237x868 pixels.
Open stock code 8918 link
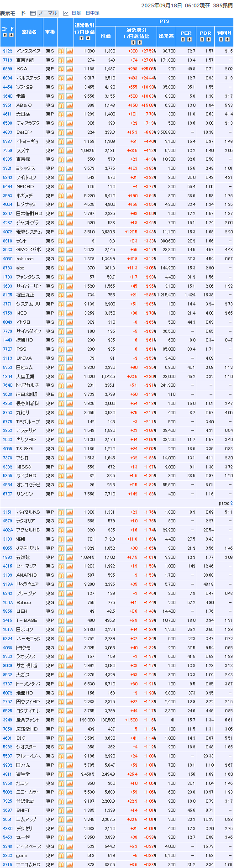point(7,241)
